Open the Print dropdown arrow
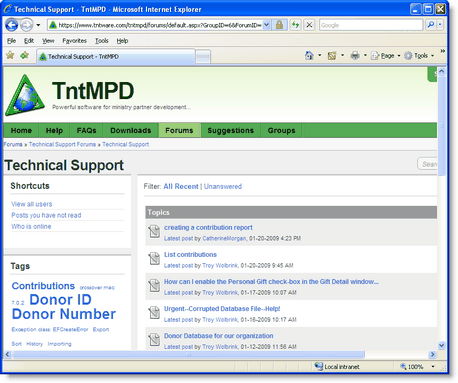The image size is (458, 383). pyautogui.click(x=365, y=56)
